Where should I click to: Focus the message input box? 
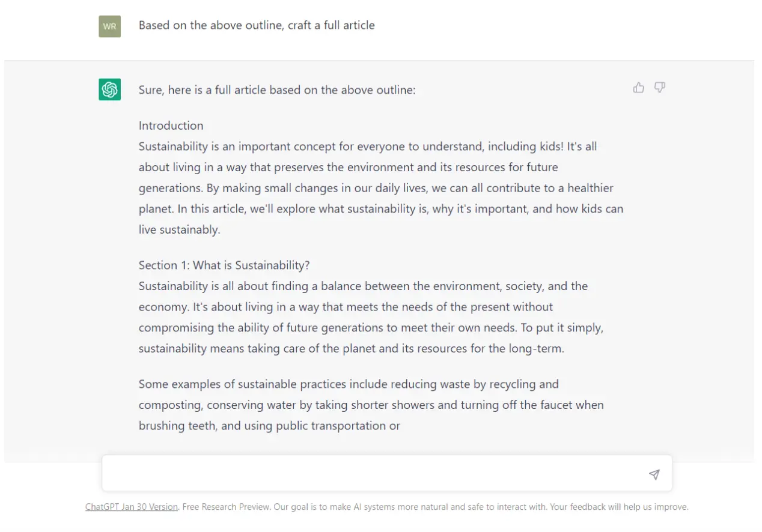373,474
